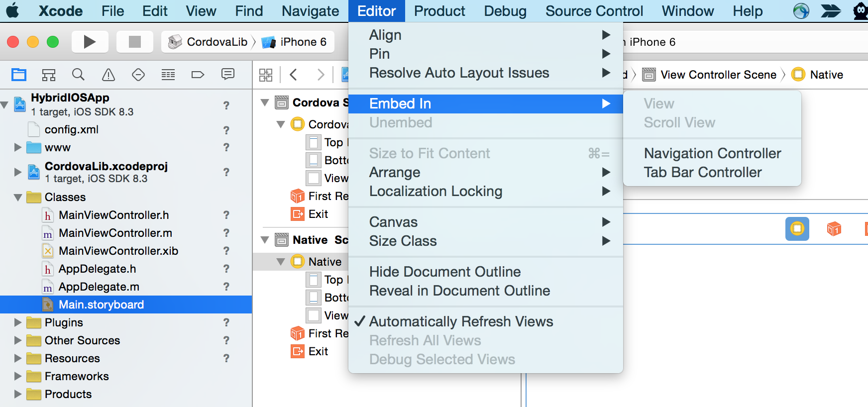Open the Arrange submenu

tap(486, 172)
